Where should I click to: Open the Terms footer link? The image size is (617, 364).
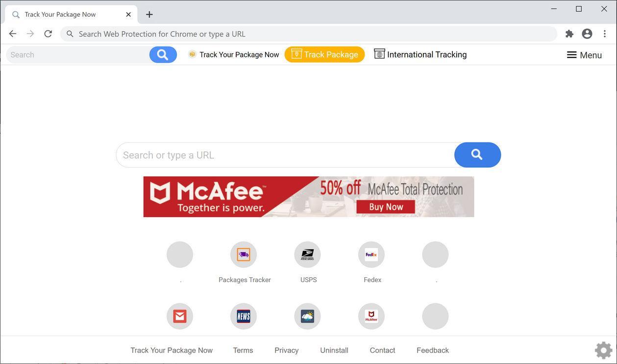coord(243,350)
